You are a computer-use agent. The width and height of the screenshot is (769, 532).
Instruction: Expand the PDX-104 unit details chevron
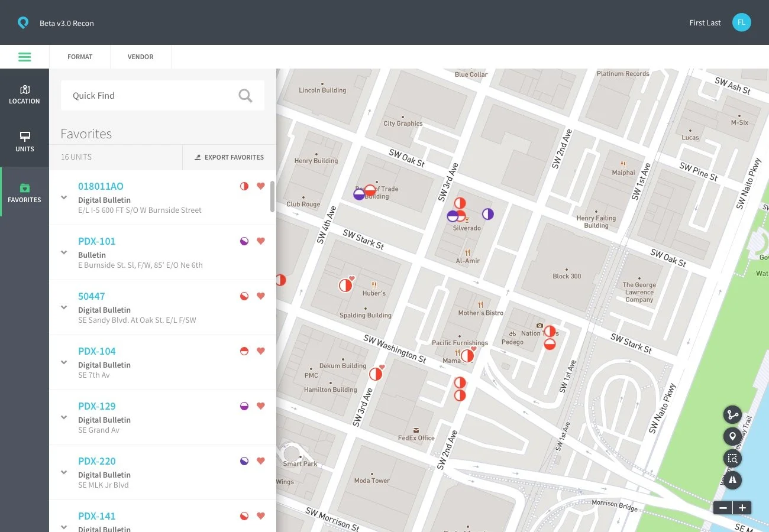coord(64,362)
